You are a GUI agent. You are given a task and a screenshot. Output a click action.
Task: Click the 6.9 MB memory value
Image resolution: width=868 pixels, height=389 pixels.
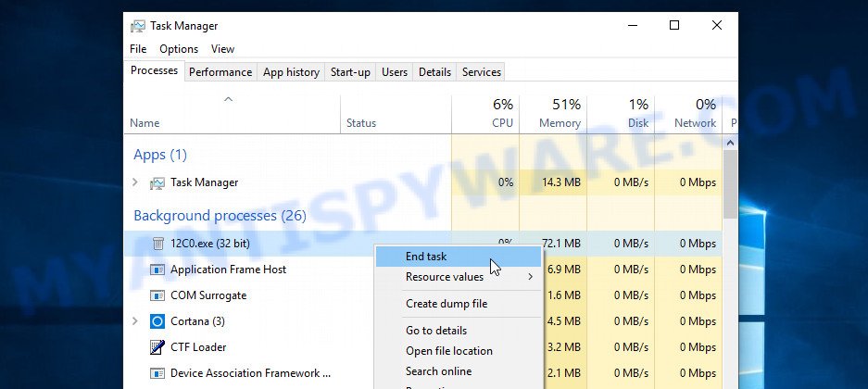tap(564, 270)
